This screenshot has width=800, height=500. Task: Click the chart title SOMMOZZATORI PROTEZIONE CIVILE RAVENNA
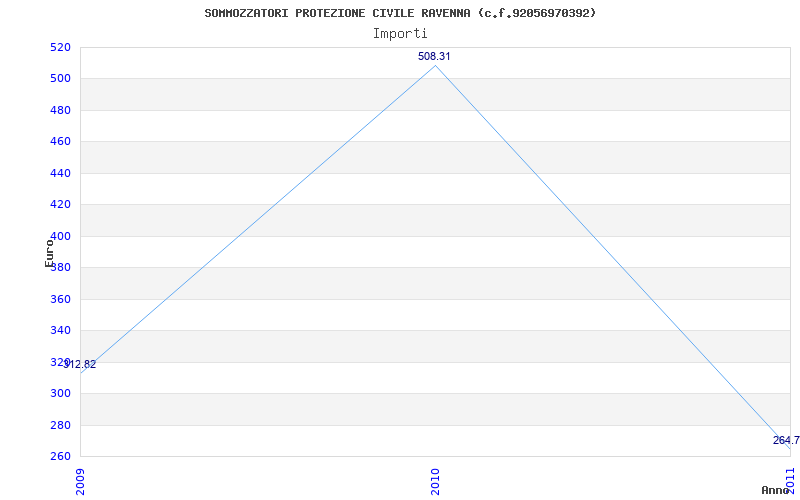tap(400, 13)
